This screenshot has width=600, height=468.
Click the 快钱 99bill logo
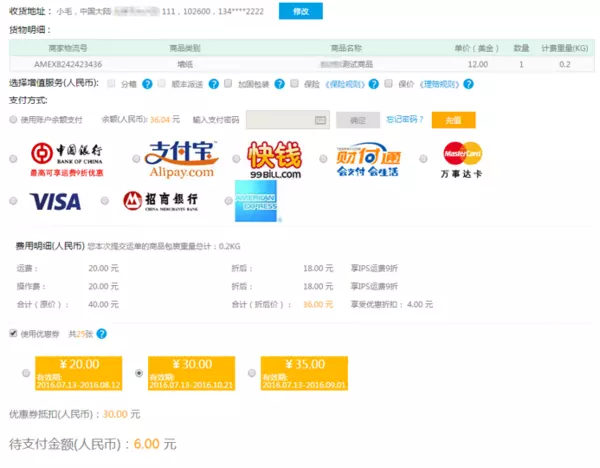tap(275, 159)
